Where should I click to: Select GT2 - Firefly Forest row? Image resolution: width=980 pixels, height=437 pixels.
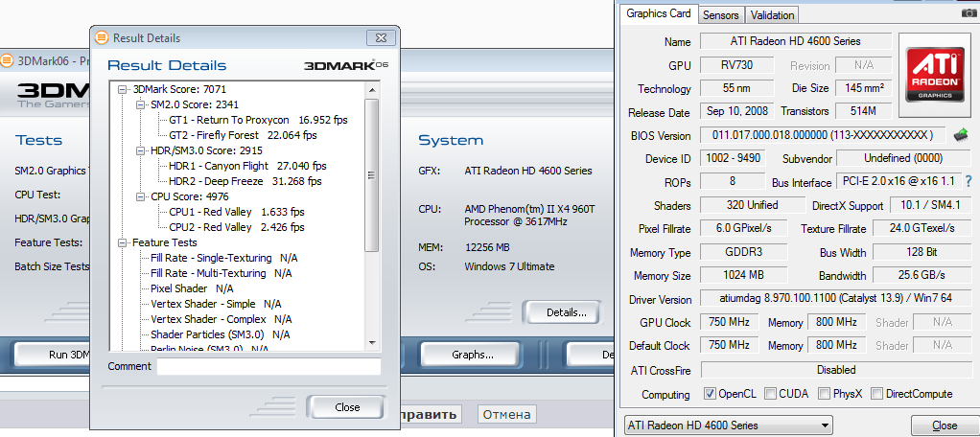[x=244, y=135]
